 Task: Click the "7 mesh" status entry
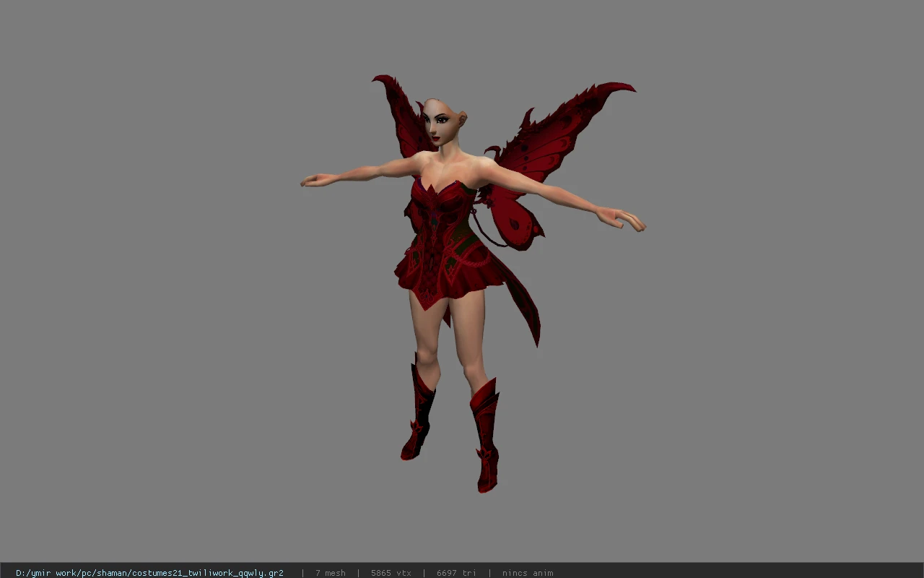330,573
